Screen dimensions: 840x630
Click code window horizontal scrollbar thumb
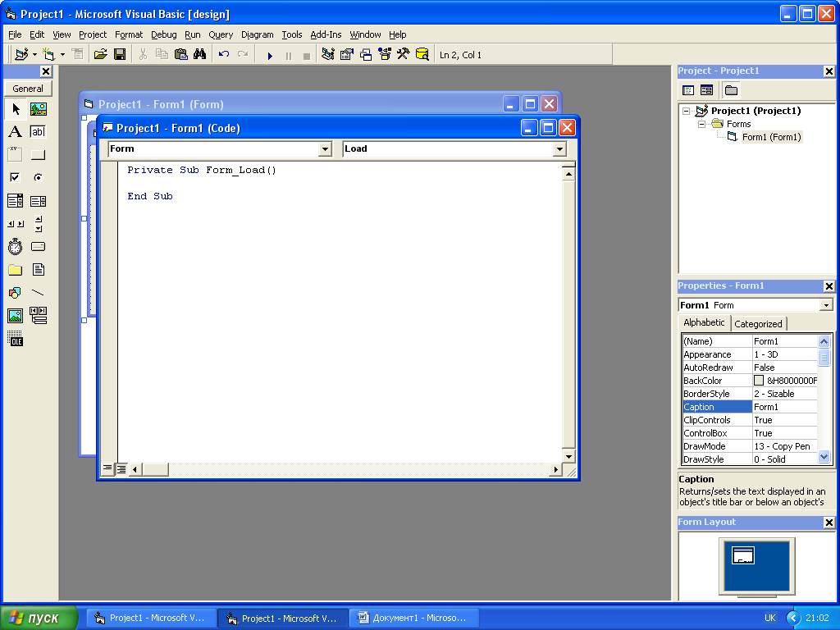156,469
